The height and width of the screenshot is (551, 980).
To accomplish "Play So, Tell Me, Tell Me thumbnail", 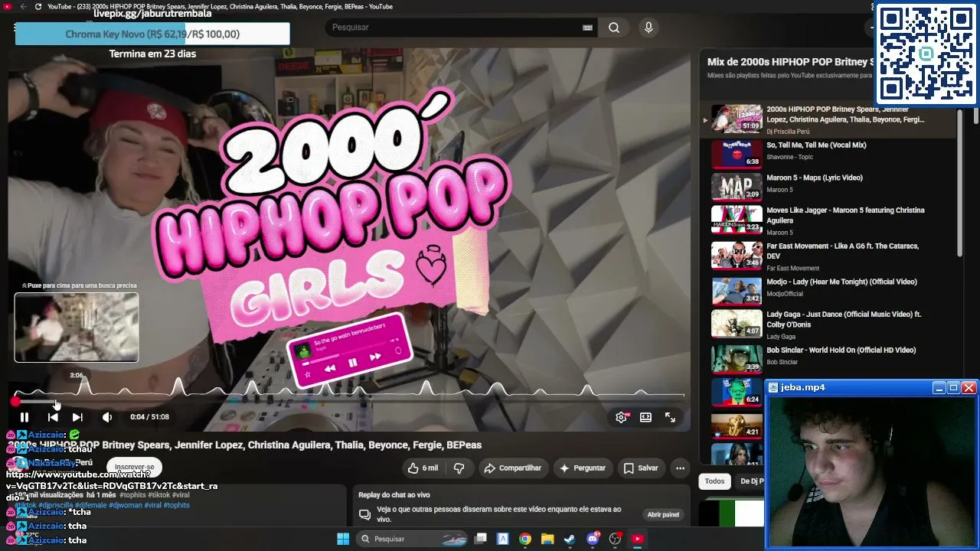I will [x=737, y=154].
